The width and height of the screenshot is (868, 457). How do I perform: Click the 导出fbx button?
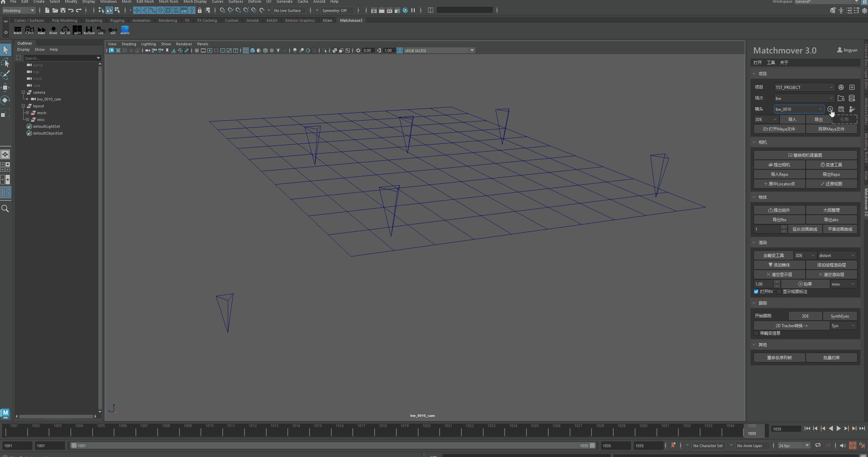pyautogui.click(x=779, y=220)
